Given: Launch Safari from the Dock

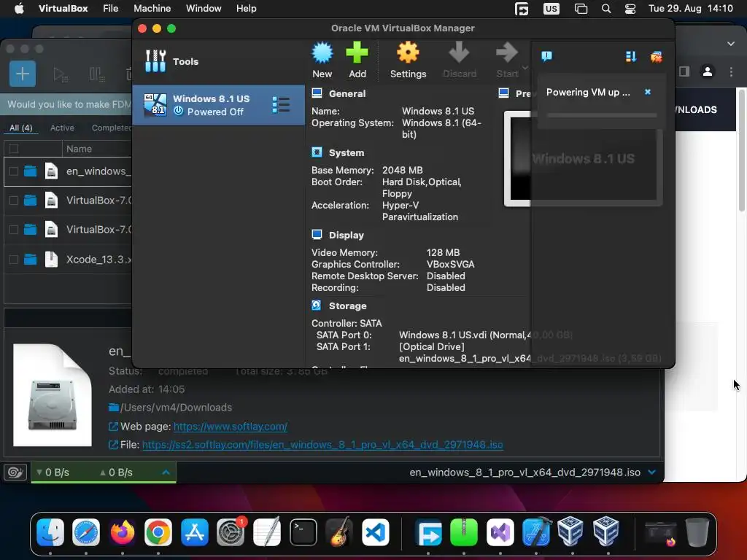Looking at the screenshot, I should [x=86, y=532].
